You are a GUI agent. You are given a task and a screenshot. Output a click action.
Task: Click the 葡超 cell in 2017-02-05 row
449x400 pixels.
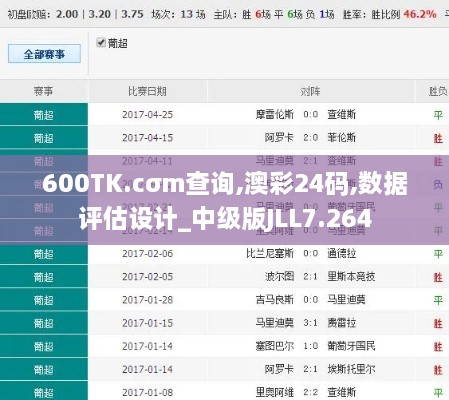tap(44, 277)
